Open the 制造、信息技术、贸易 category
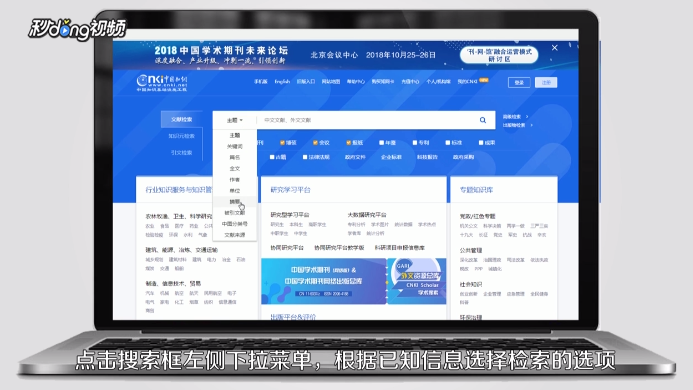 click(173, 283)
